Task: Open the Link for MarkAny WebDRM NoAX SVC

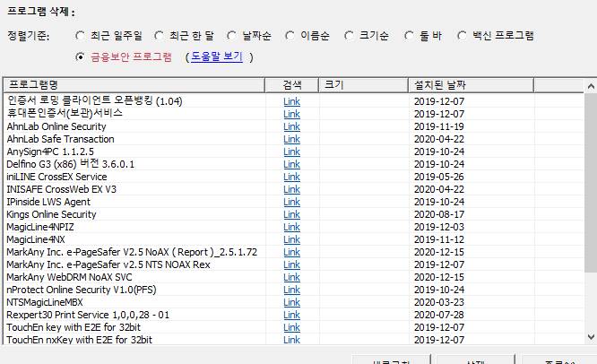Action: click(291, 277)
